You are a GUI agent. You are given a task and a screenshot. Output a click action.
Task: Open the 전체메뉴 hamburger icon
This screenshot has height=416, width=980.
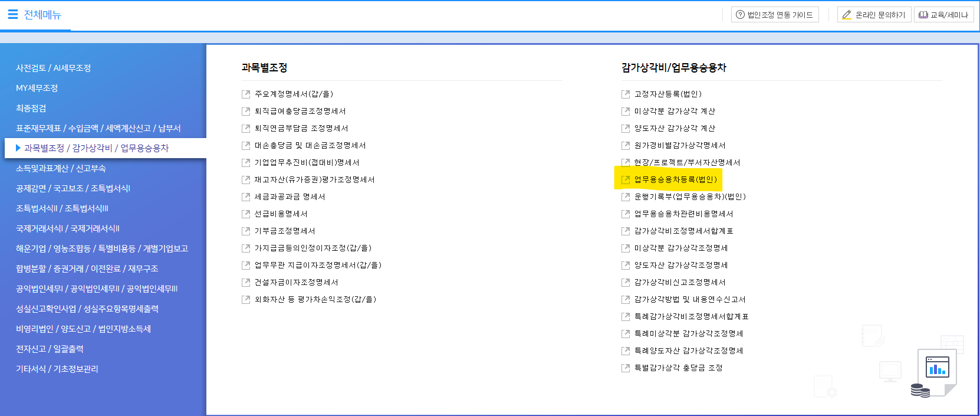pos(13,14)
